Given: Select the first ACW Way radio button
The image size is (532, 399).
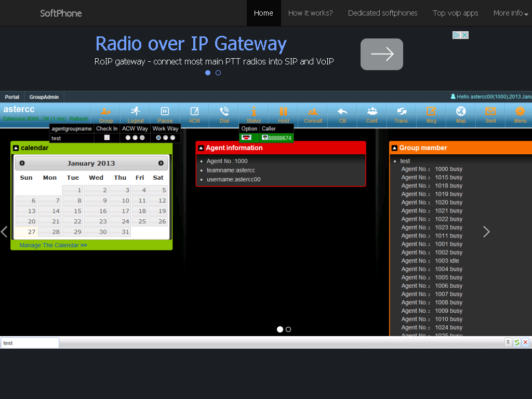Looking at the screenshot, I should coord(128,138).
